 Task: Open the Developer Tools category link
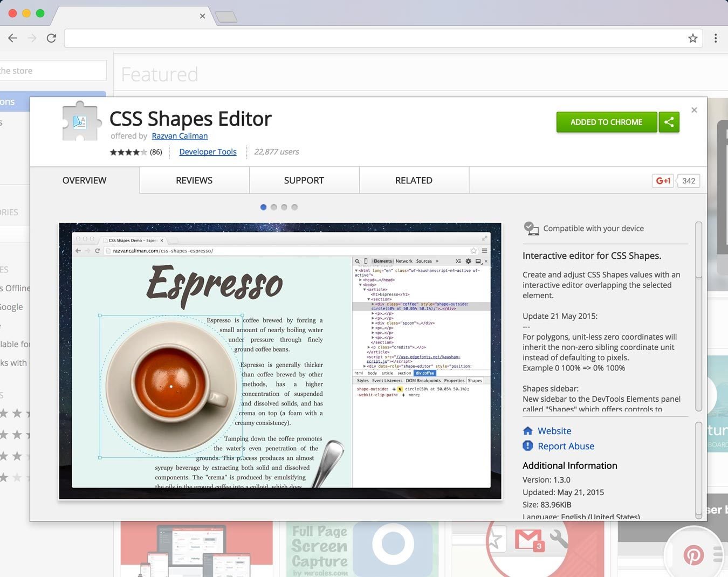[208, 152]
